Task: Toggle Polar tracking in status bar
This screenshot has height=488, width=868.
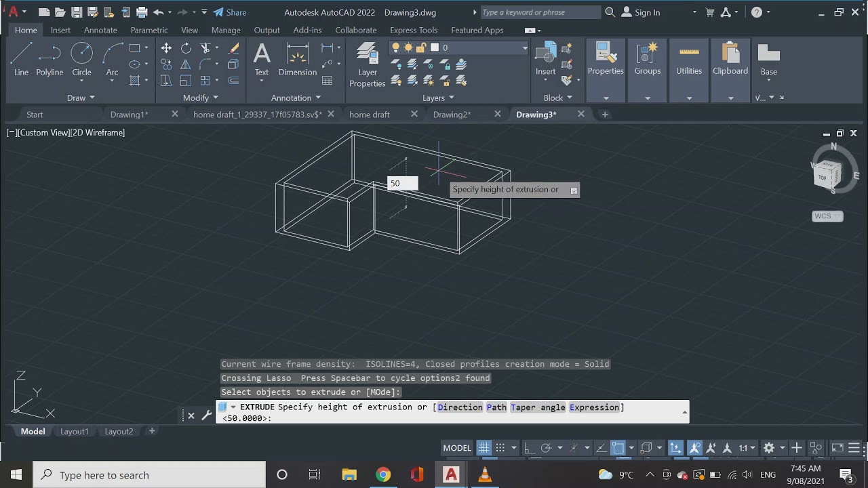Action: (546, 448)
